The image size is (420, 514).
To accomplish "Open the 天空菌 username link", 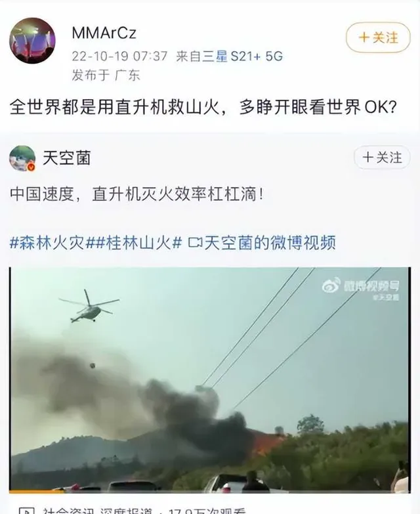I will point(66,158).
